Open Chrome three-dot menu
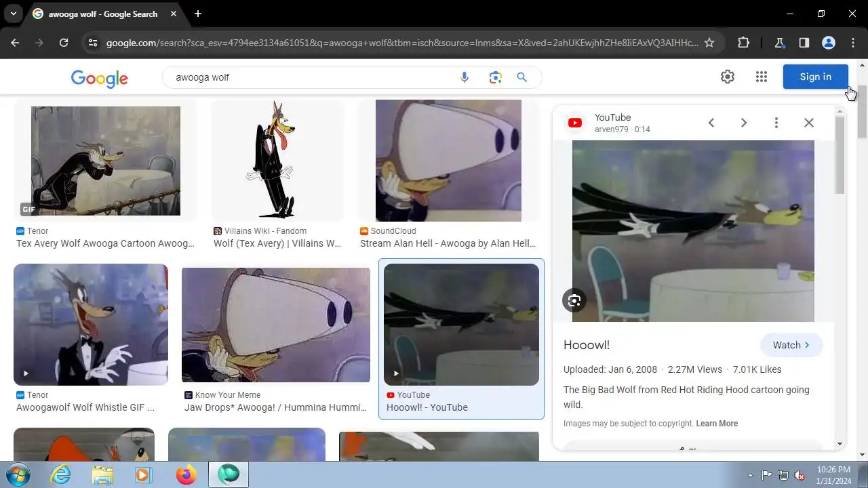Viewport: 868px width, 488px height. coord(853,43)
